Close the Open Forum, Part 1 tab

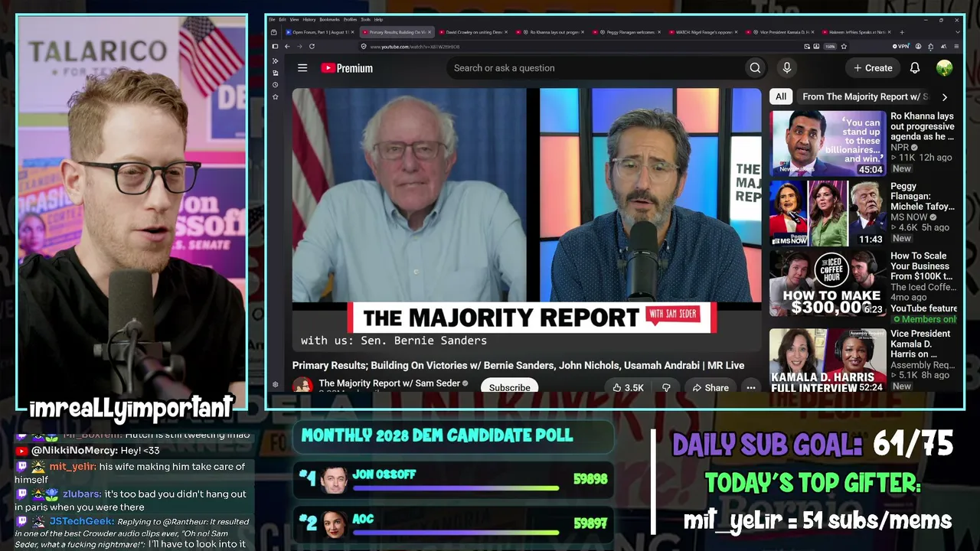[353, 32]
